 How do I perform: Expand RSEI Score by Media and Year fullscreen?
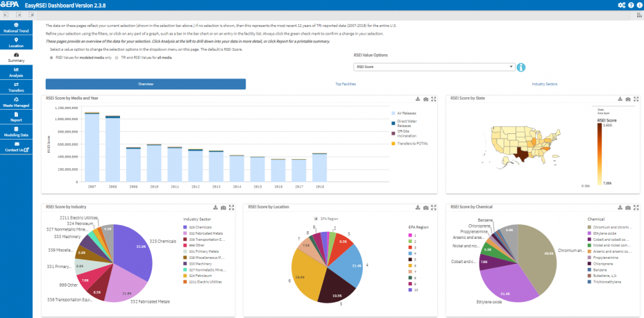[434, 99]
